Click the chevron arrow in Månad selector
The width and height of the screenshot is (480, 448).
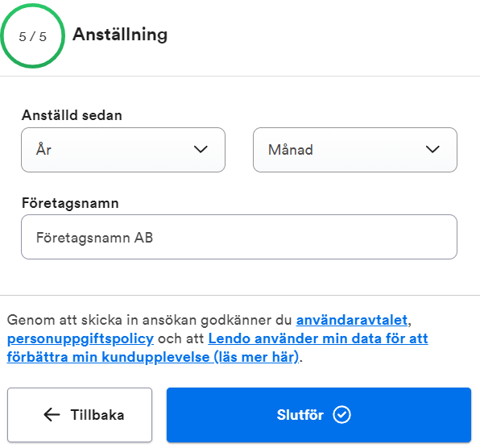[432, 149]
